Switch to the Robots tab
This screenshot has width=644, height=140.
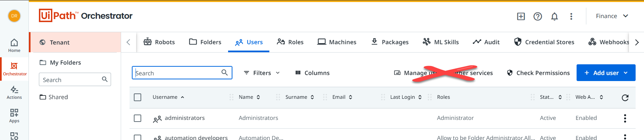159,42
